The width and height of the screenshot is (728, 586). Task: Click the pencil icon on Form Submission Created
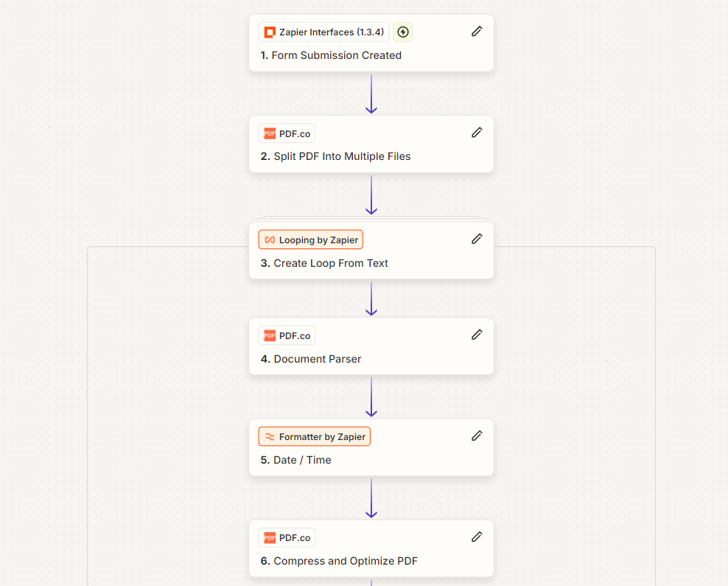coord(477,31)
